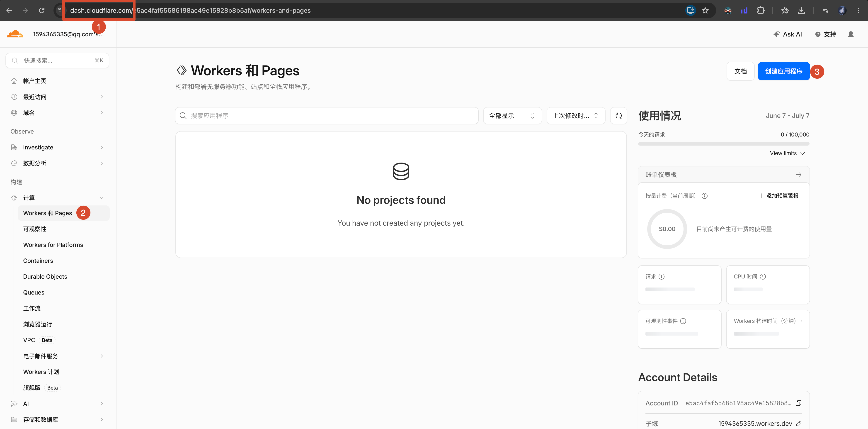Expand View limits
This screenshot has width=868, height=429.
[787, 153]
